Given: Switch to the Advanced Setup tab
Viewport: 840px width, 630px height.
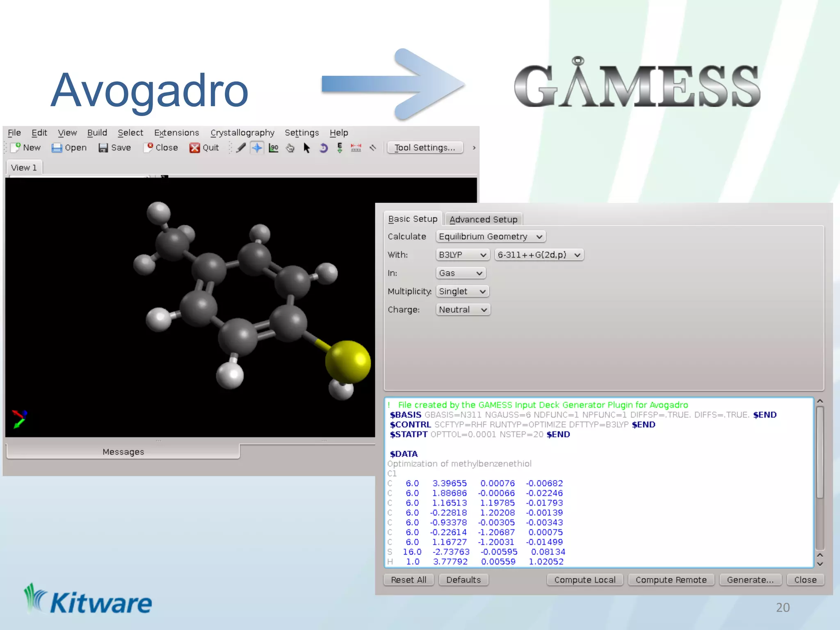Looking at the screenshot, I should 484,219.
